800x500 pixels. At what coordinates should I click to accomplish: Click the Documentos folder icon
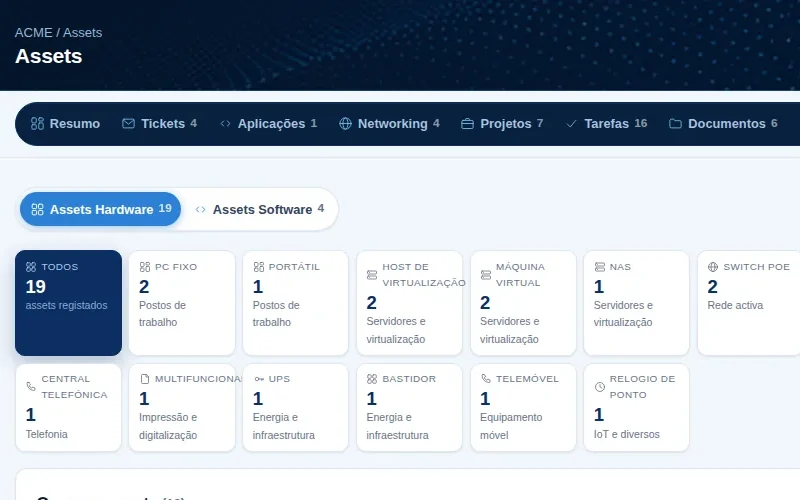coord(675,124)
